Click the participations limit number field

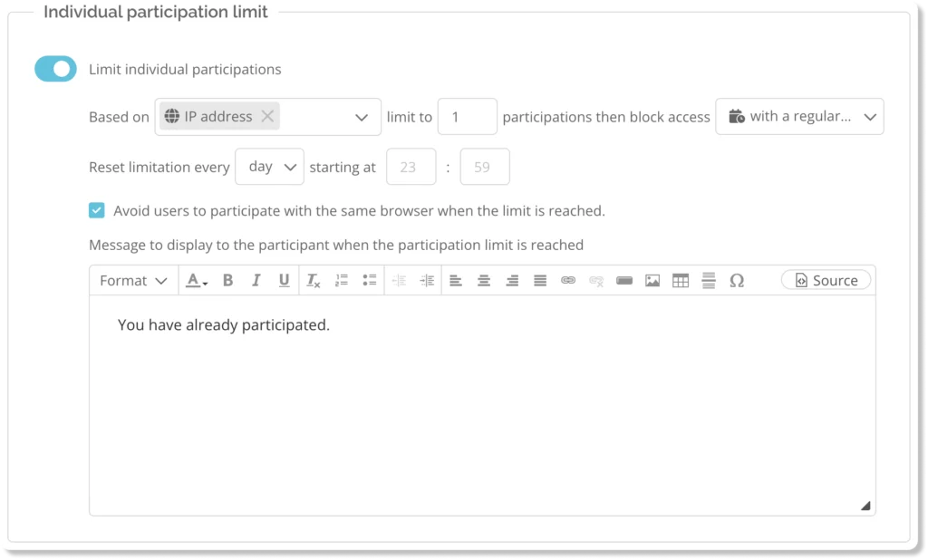pos(467,117)
